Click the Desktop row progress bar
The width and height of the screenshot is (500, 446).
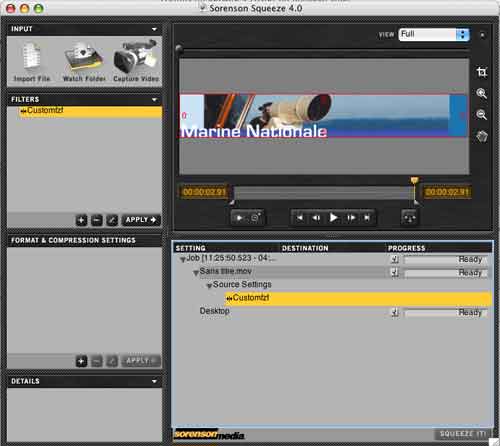click(x=445, y=313)
